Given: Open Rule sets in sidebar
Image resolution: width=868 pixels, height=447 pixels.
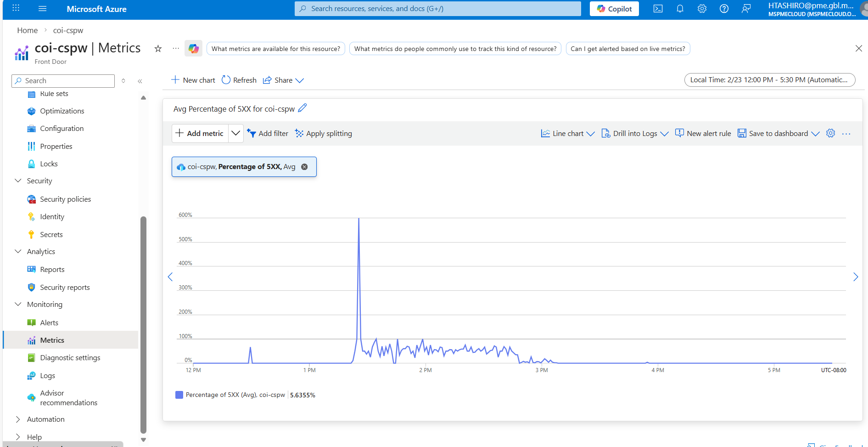Looking at the screenshot, I should pos(54,94).
